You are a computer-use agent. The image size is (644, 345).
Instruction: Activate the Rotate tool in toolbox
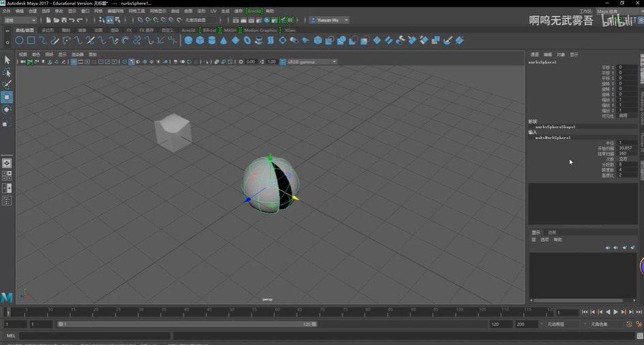pos(7,110)
